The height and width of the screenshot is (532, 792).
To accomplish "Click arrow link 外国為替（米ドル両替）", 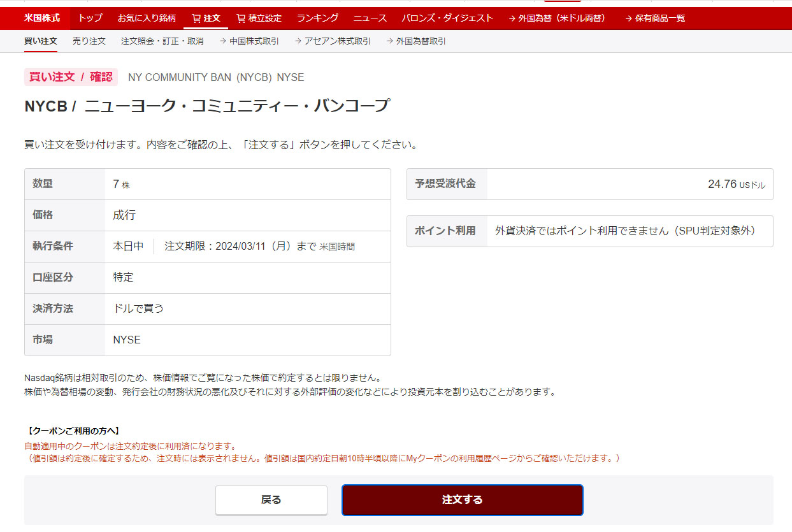I will pos(558,18).
